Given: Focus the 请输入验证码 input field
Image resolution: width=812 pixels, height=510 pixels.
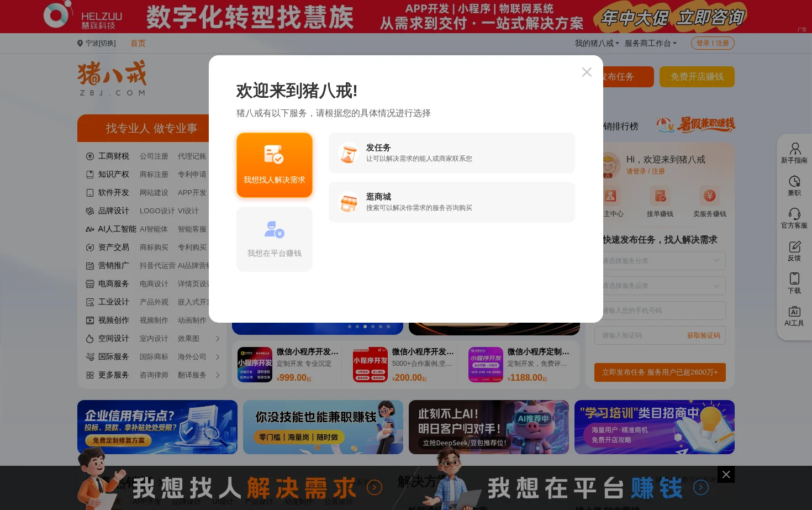Looking at the screenshot, I should pos(638,335).
